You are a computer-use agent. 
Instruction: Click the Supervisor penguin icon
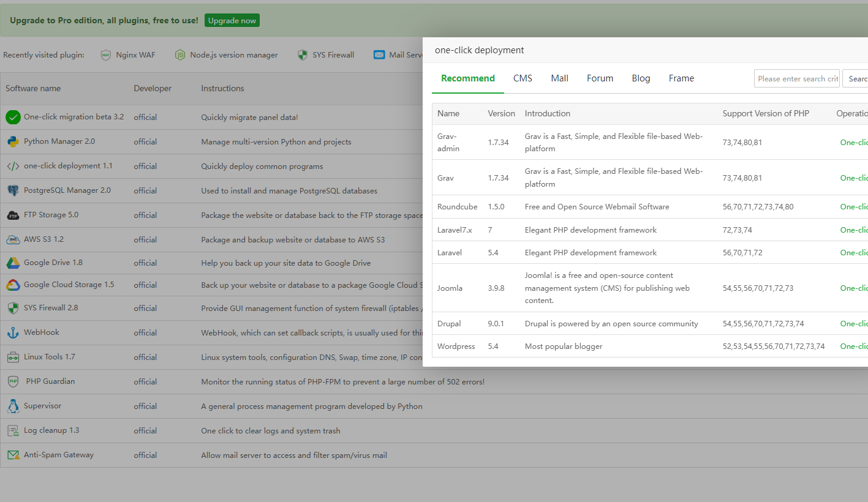click(13, 406)
